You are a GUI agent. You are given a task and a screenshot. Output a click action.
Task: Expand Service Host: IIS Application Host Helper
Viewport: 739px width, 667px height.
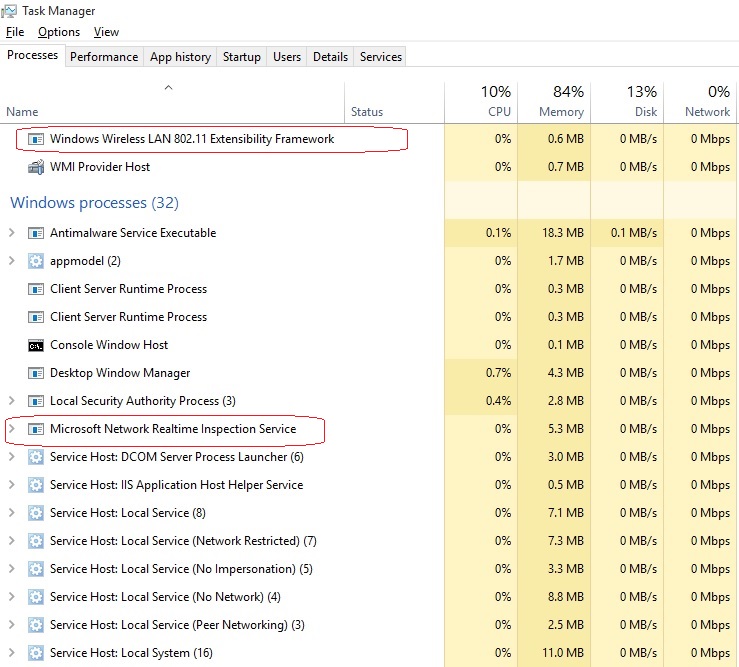point(12,485)
